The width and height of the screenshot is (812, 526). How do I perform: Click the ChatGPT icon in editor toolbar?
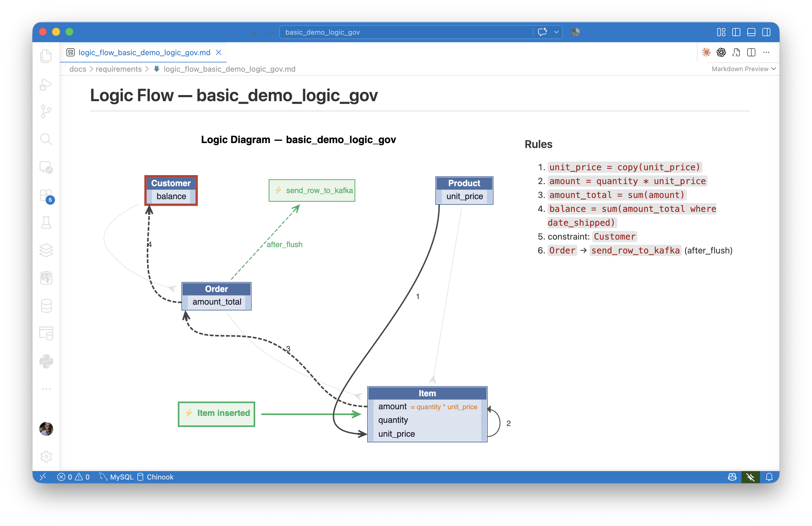pos(721,52)
